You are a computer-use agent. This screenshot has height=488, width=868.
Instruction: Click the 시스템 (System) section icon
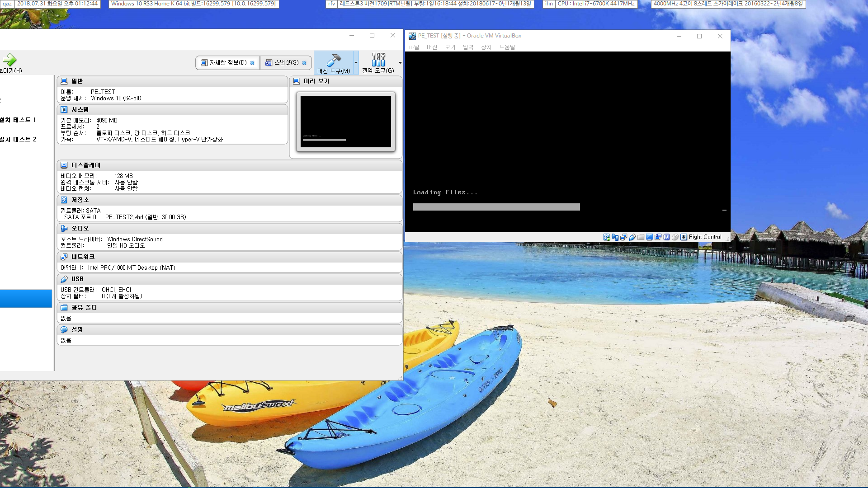(64, 109)
